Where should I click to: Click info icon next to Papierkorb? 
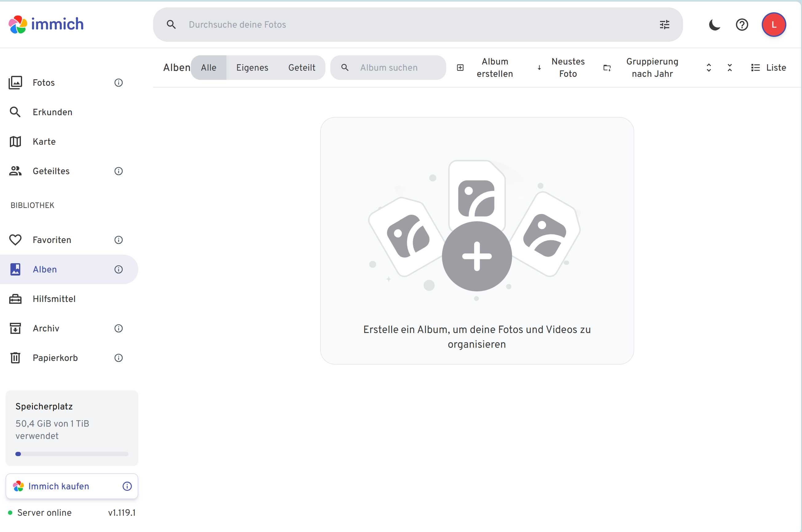coord(118,358)
